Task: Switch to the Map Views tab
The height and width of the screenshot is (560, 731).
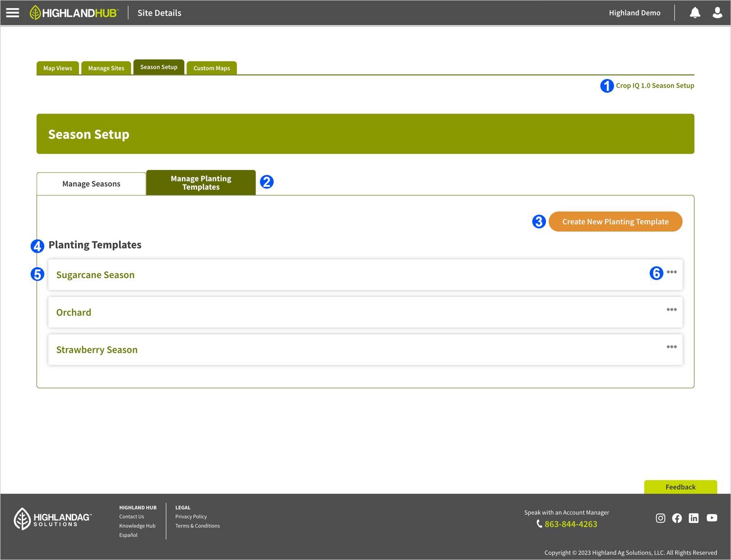Action: pyautogui.click(x=58, y=68)
